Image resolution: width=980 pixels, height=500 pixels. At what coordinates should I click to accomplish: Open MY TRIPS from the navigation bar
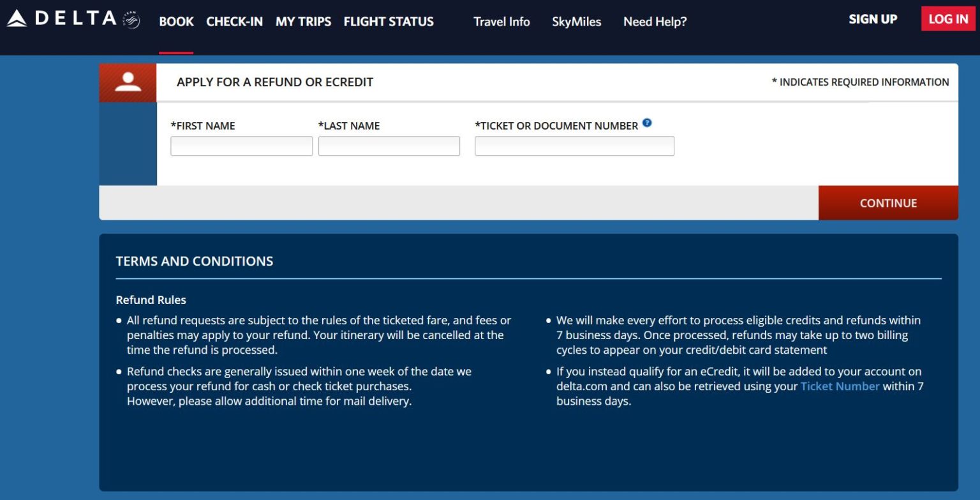tap(304, 21)
